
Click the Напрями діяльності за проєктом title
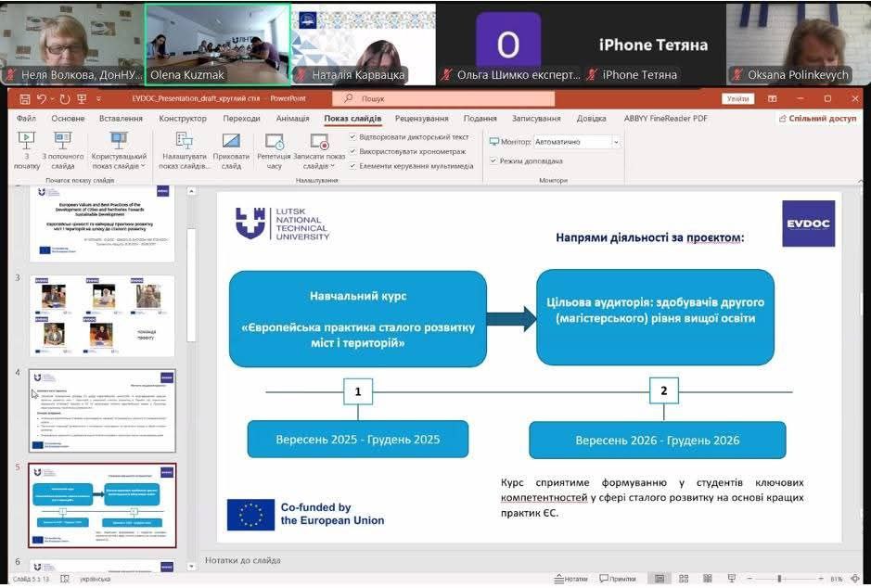point(649,237)
